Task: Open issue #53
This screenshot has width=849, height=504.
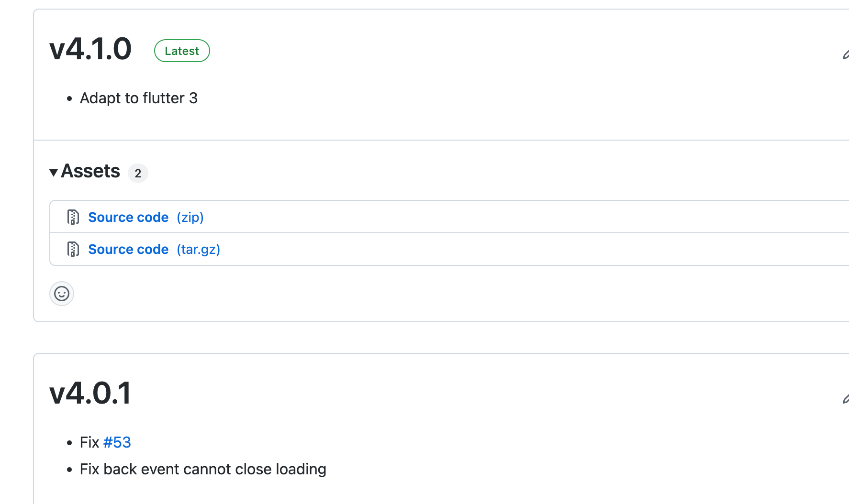Action: pos(117,442)
